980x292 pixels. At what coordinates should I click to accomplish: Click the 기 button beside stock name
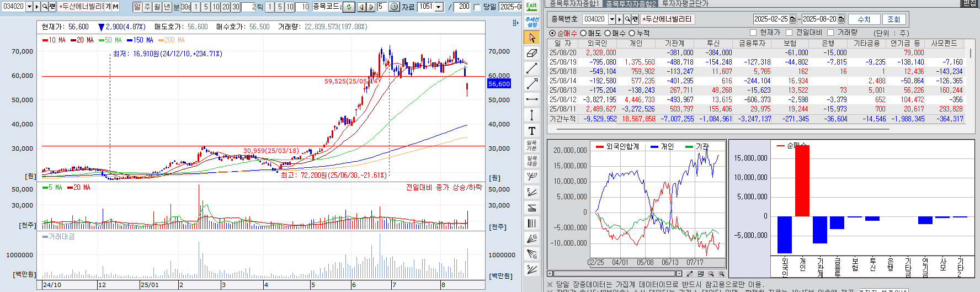point(108,7)
